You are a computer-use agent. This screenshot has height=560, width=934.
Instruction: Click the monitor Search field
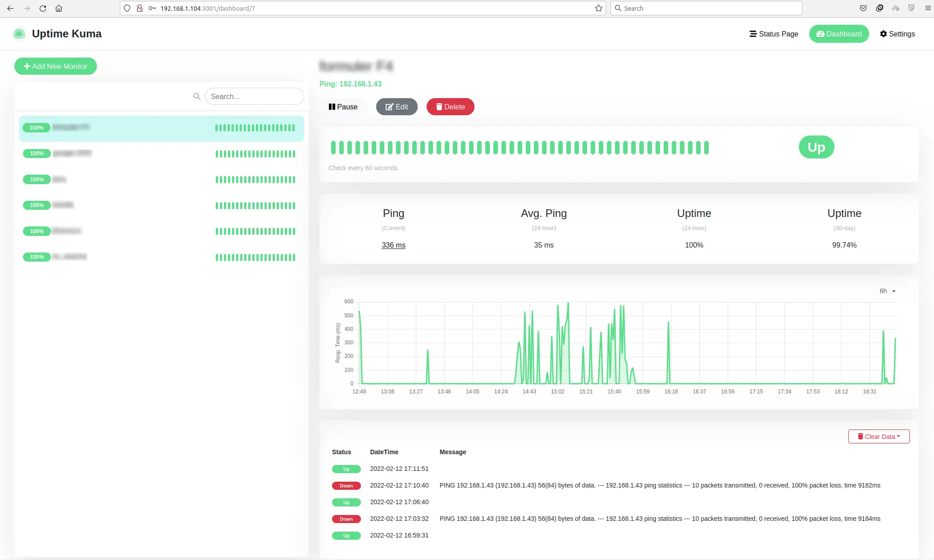coord(254,96)
